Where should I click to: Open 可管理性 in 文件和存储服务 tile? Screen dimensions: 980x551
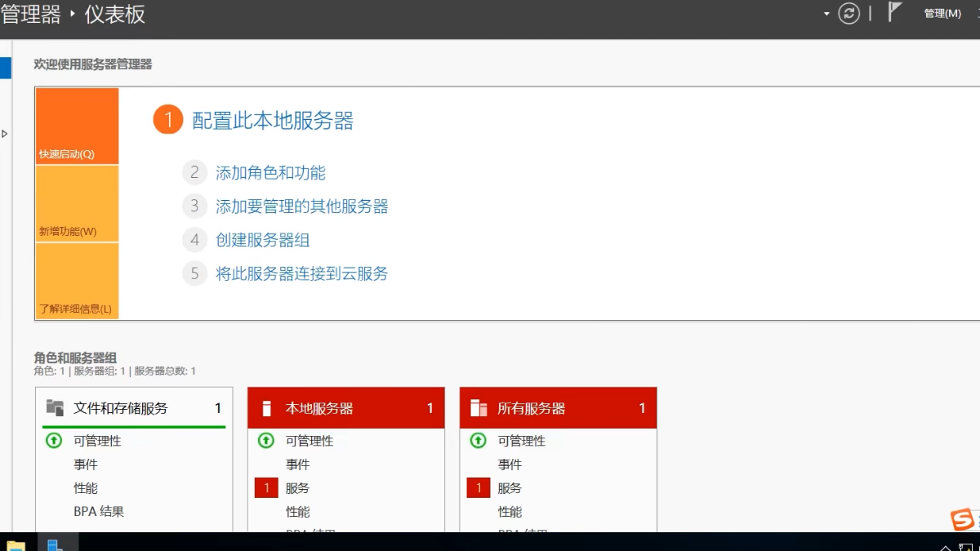97,441
